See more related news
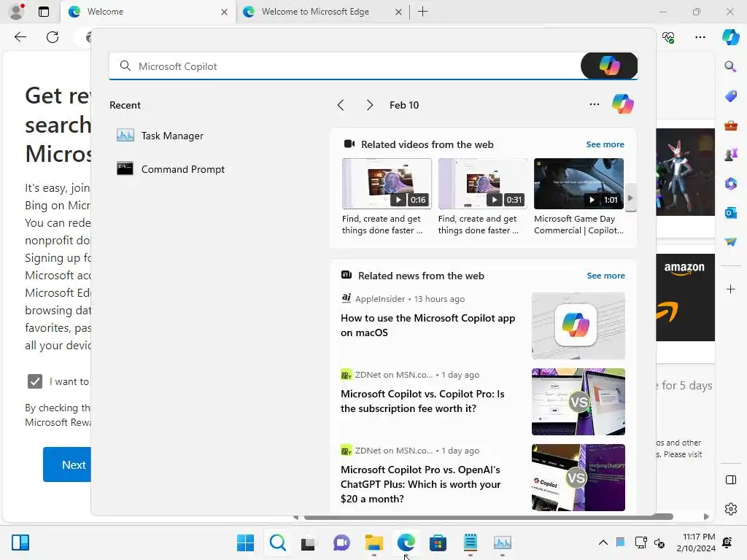 (605, 276)
